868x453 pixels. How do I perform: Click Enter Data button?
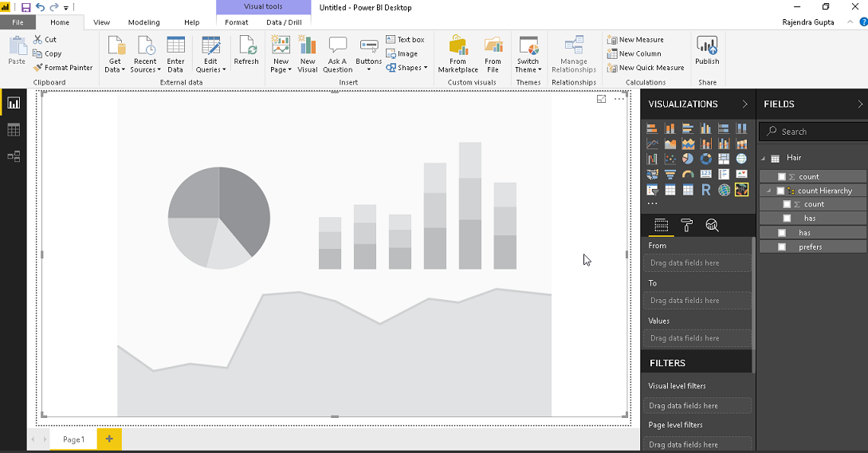pyautogui.click(x=175, y=53)
